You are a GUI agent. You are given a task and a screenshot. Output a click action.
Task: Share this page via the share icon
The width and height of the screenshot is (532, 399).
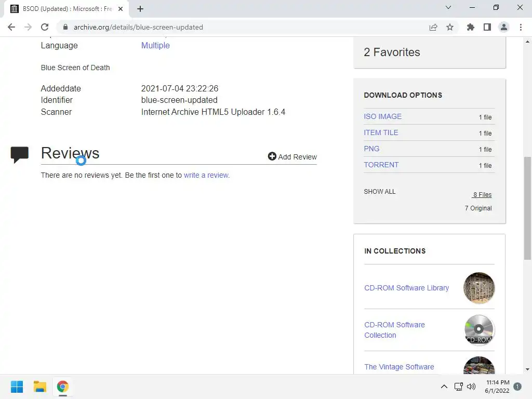pyautogui.click(x=433, y=27)
